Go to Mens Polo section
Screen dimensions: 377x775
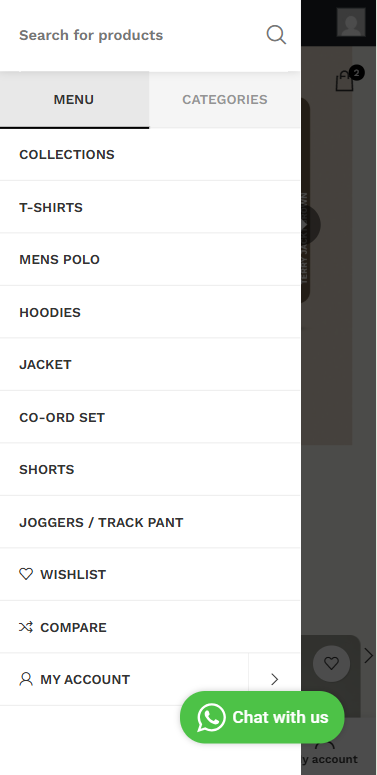pyautogui.click(x=150, y=259)
